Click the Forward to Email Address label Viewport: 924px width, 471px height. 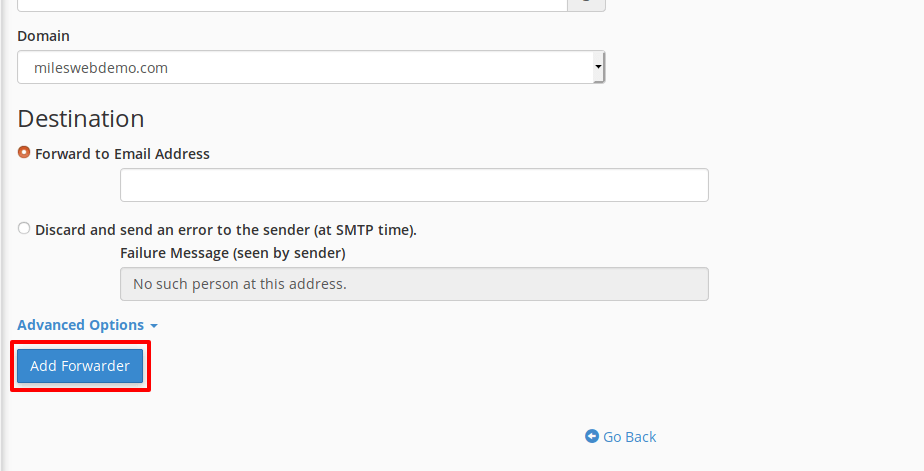(122, 154)
